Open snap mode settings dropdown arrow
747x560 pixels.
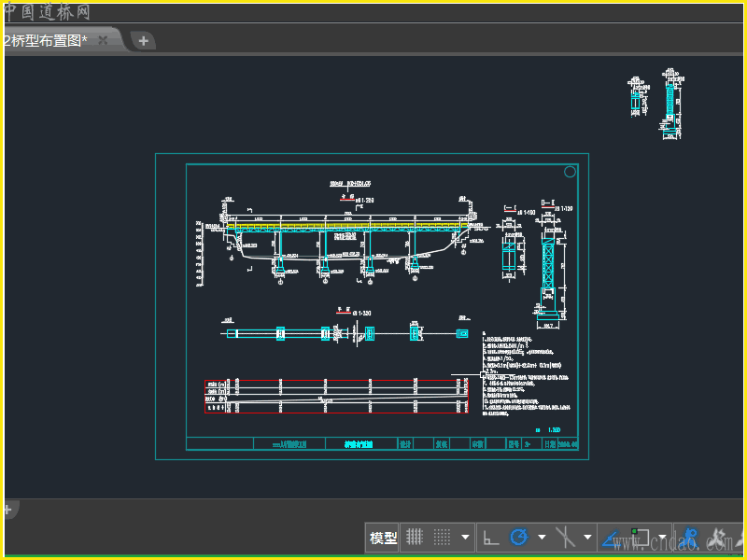(x=465, y=538)
